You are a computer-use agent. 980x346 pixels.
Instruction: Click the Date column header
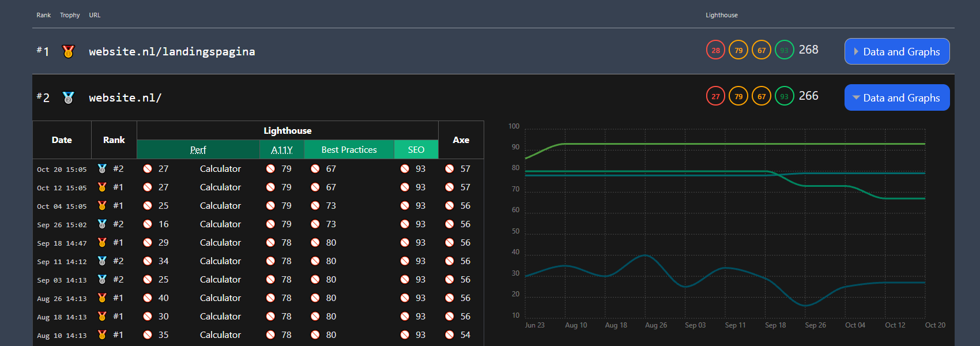click(62, 140)
